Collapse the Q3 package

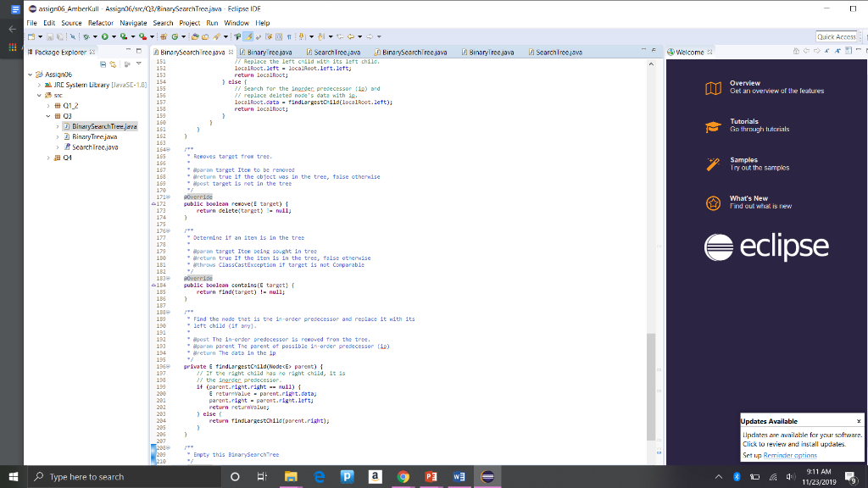pos(48,116)
